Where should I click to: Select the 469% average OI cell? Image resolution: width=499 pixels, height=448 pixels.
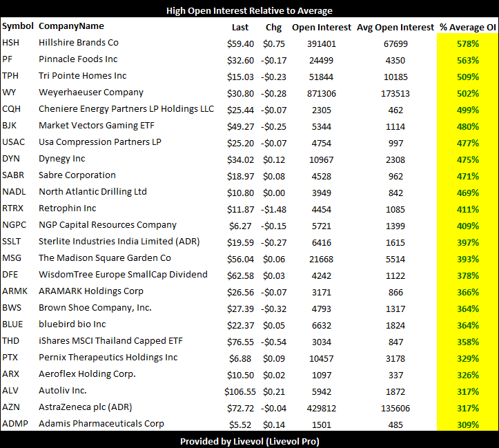(468, 193)
